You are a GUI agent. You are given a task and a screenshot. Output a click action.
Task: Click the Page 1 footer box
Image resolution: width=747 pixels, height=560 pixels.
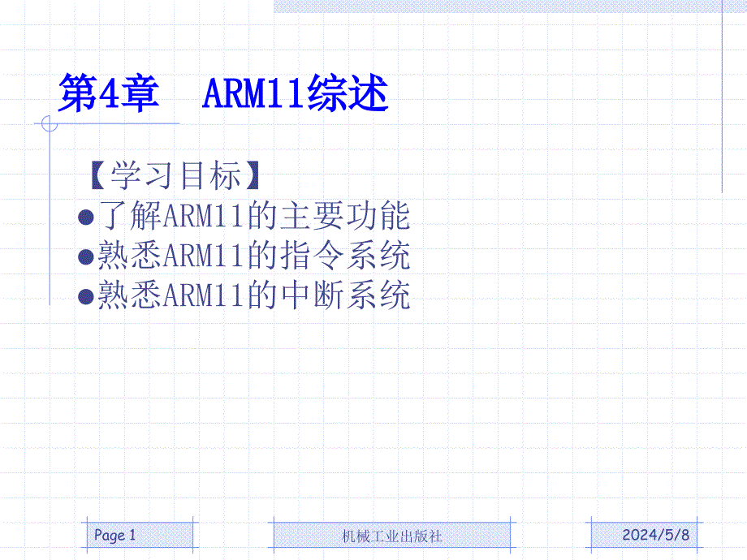[140, 535]
